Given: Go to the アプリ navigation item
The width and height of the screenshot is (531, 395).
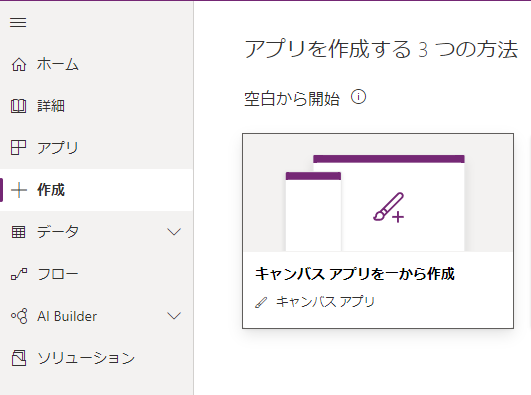Looking at the screenshot, I should coord(97,148).
